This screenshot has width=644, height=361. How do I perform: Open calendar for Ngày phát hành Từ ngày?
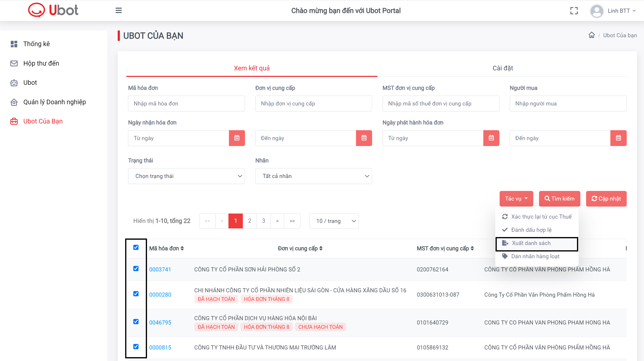point(491,138)
